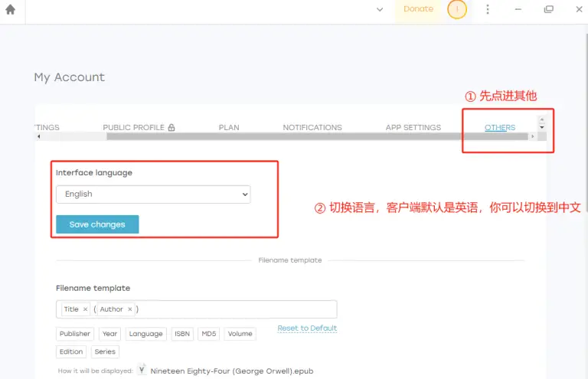Remove the Author tag from template

pos(129,309)
